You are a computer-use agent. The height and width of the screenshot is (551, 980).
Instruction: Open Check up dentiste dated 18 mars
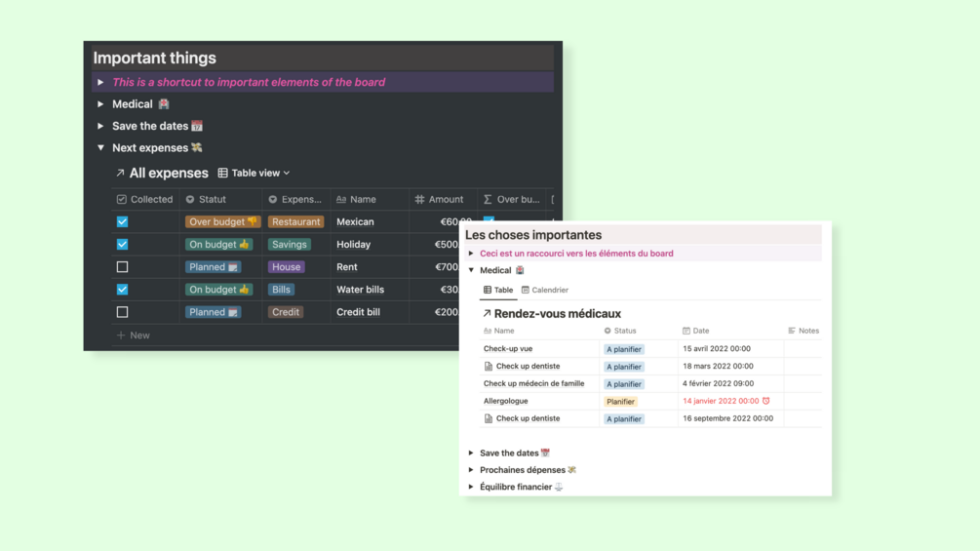click(529, 367)
